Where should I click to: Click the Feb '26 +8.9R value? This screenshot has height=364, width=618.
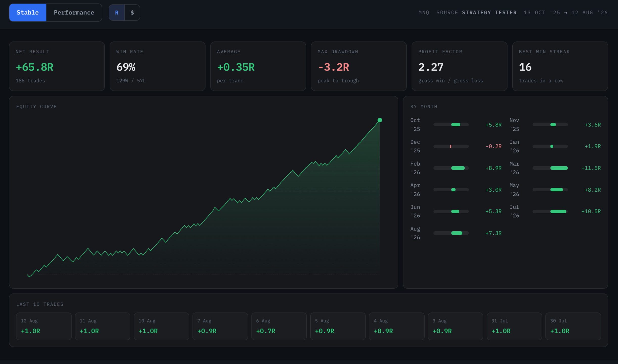(493, 168)
